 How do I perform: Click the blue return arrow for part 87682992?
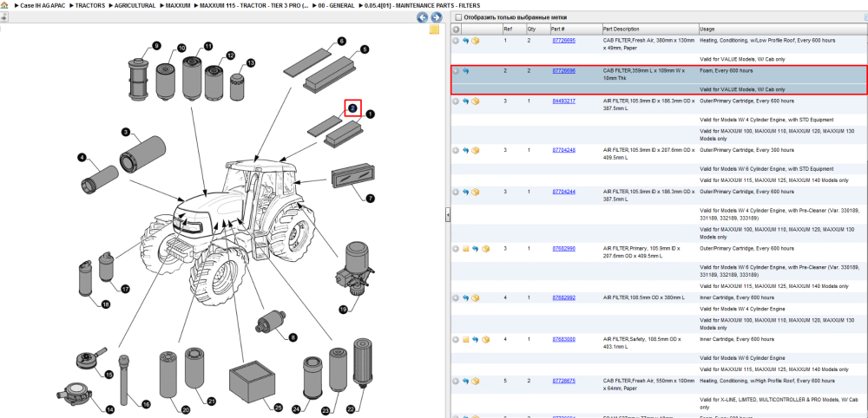[465, 297]
